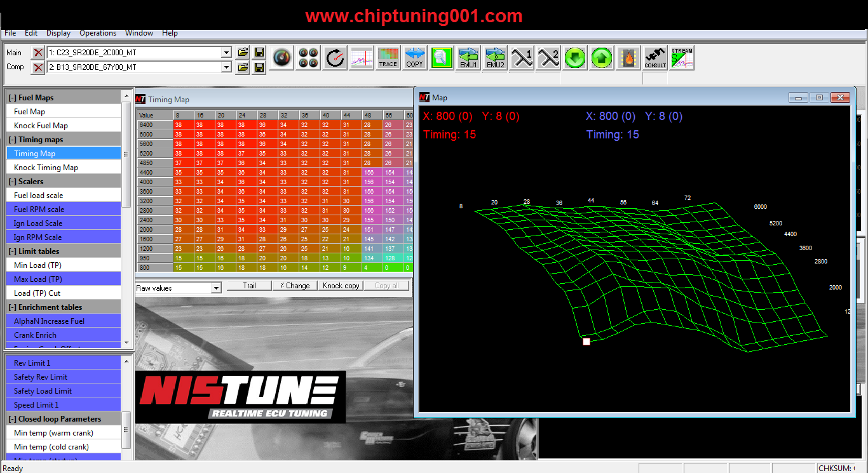Image resolution: width=868 pixels, height=473 pixels.
Task: Expand the Main file dropdown list
Action: (226, 53)
